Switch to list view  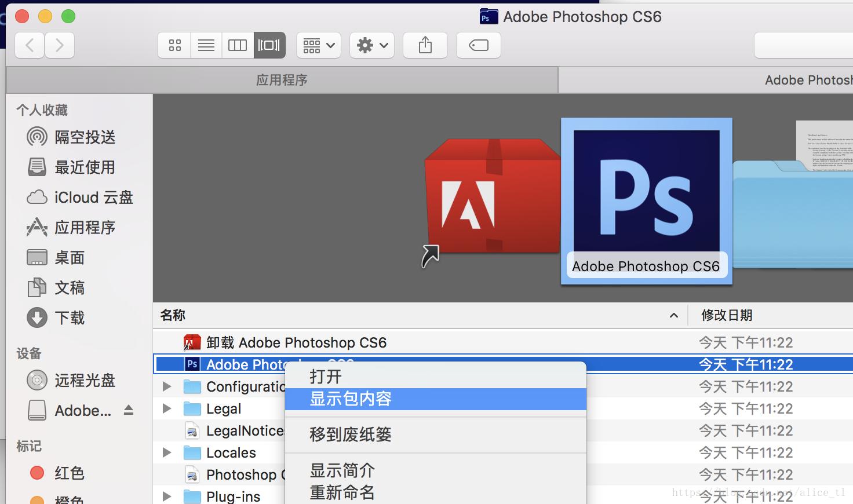pyautogui.click(x=206, y=45)
